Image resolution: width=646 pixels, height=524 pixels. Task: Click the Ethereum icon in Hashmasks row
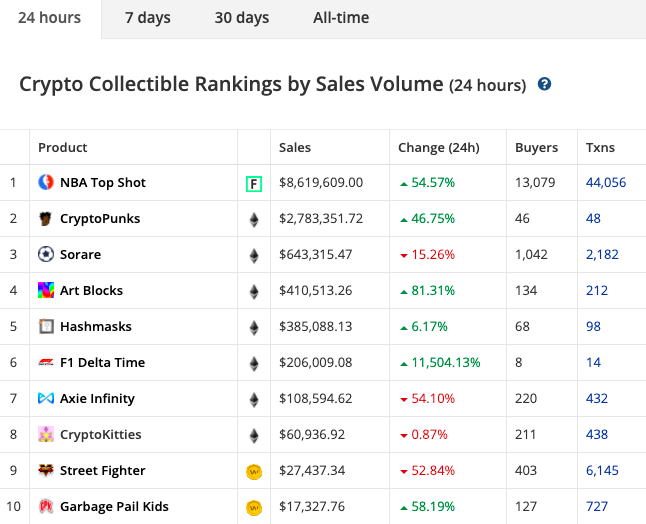[254, 327]
